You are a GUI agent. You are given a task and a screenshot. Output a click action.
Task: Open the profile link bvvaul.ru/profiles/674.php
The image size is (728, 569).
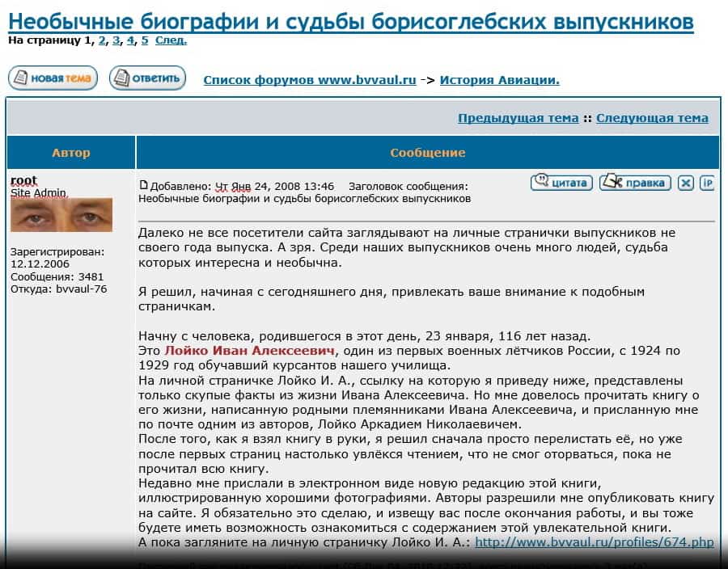595,542
